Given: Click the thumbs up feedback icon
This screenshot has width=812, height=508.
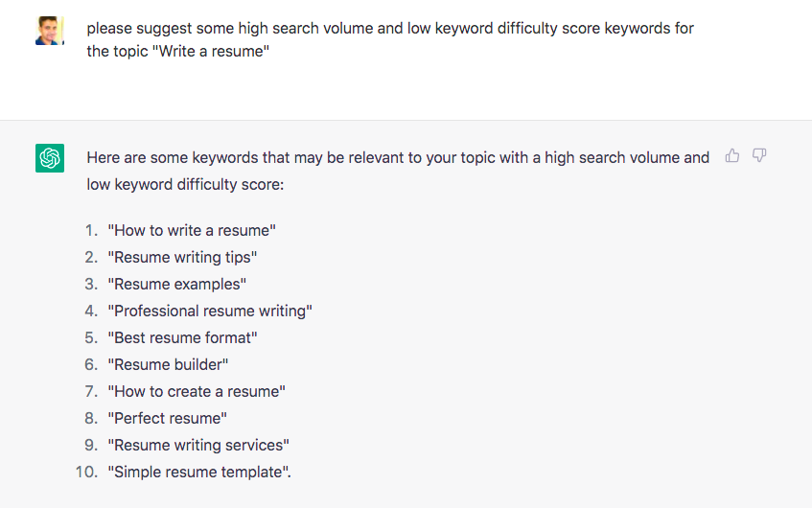Looking at the screenshot, I should pos(732,156).
